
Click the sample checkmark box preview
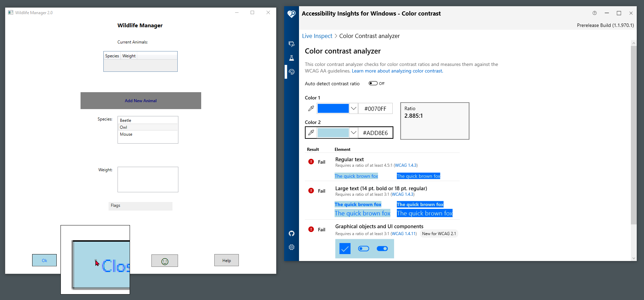345,249
